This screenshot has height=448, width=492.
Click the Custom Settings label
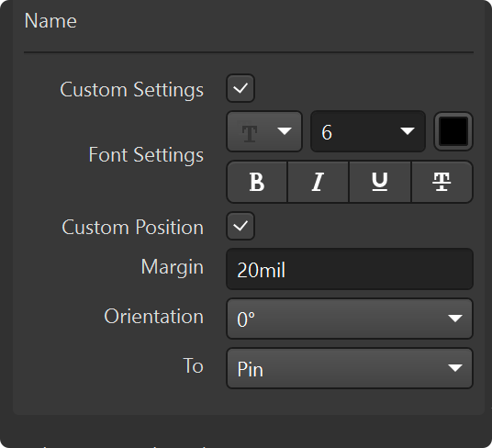click(x=132, y=90)
